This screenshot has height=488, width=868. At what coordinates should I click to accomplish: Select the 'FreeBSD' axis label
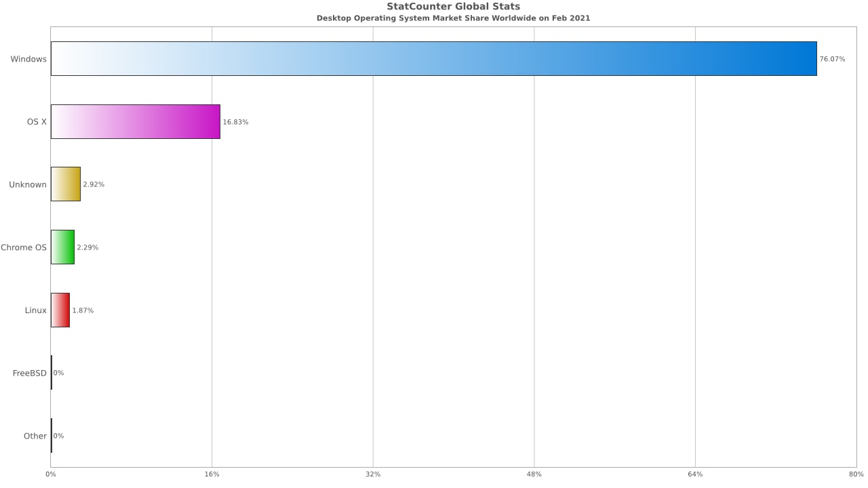(30, 373)
